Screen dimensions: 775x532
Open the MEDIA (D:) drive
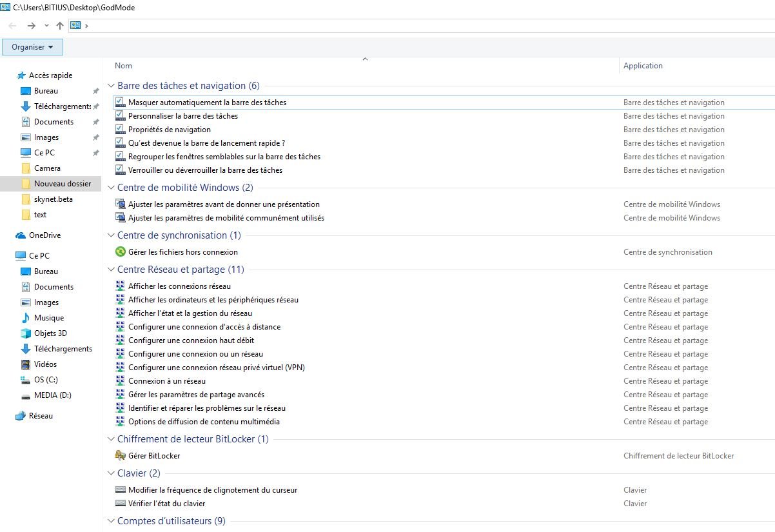pos(52,395)
